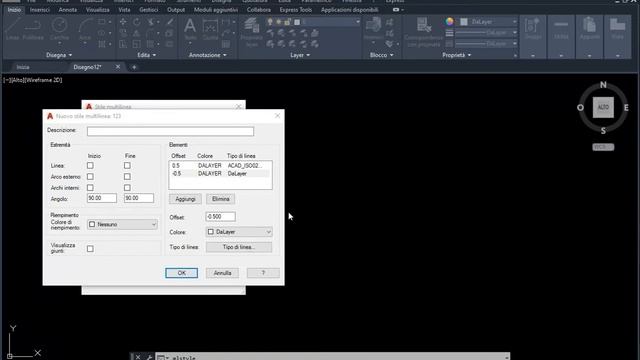Viewport: 640px width, 360px height.
Task: Select the Sposta move tool icon
Action: tap(123, 22)
